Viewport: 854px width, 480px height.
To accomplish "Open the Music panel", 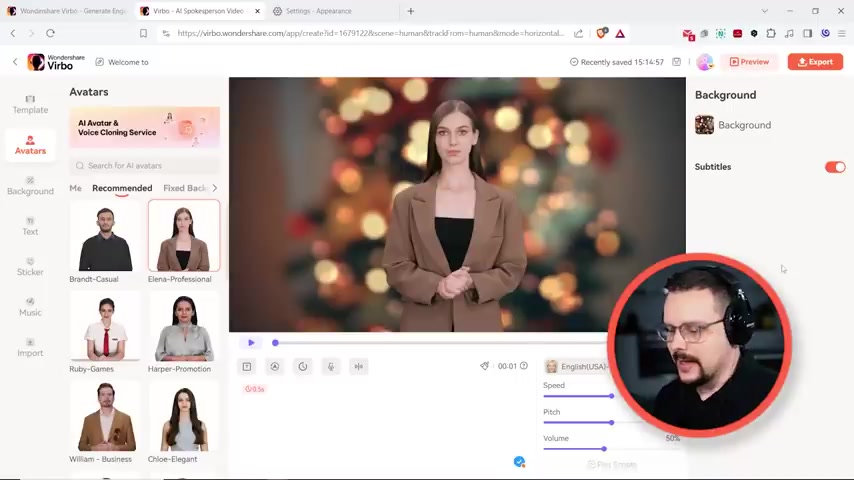I will click(30, 306).
